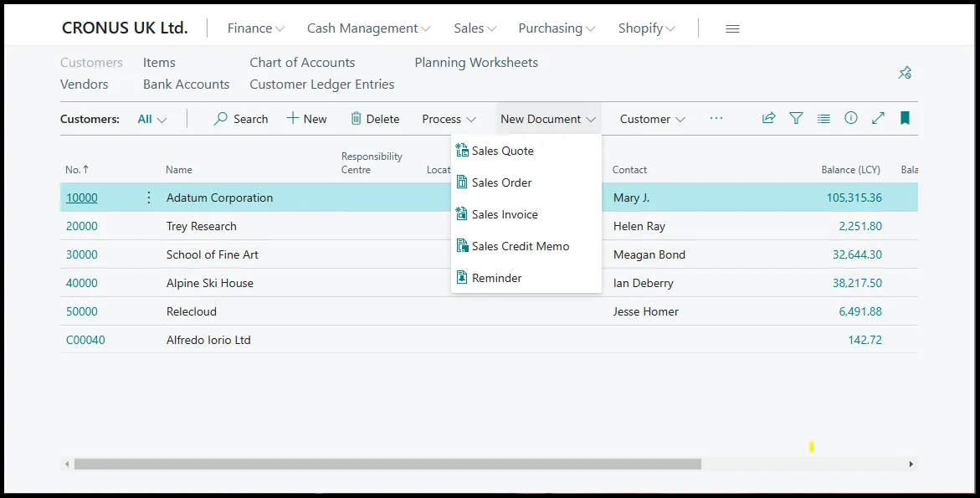This screenshot has height=498, width=980.
Task: Open Customer Ledger Entries link
Action: (x=322, y=84)
